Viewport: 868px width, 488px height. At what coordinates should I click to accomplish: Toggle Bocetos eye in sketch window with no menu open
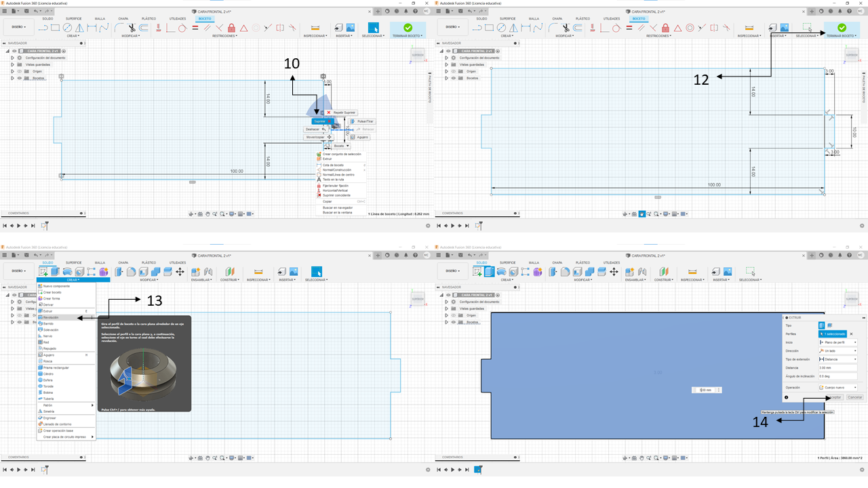[x=454, y=78]
